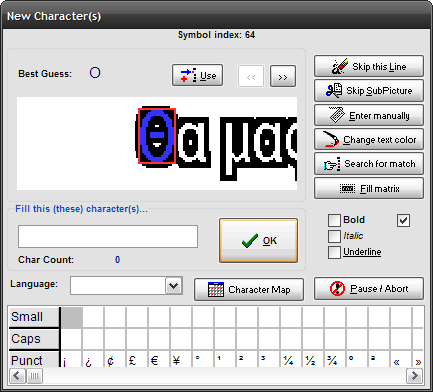Click Search for match button
This screenshot has height=392, width=433.
click(x=369, y=164)
